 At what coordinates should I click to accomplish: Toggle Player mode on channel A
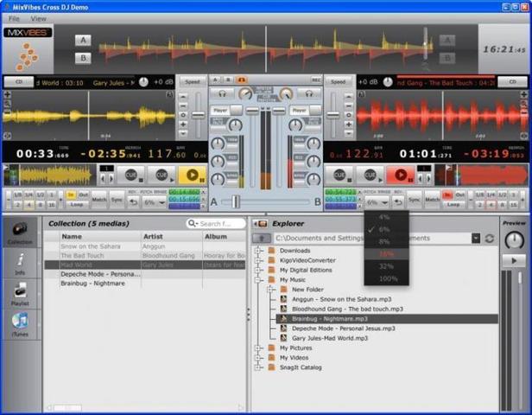[x=226, y=111]
